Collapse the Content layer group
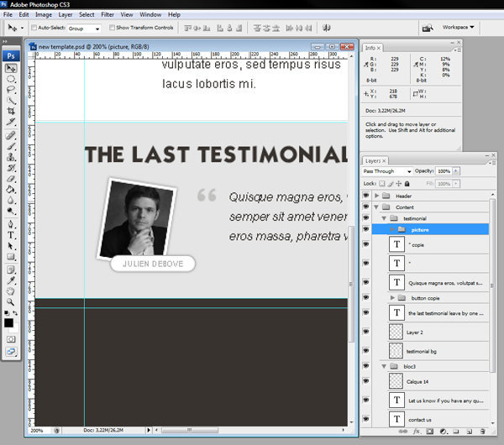The width and height of the screenshot is (504, 445). (376, 207)
